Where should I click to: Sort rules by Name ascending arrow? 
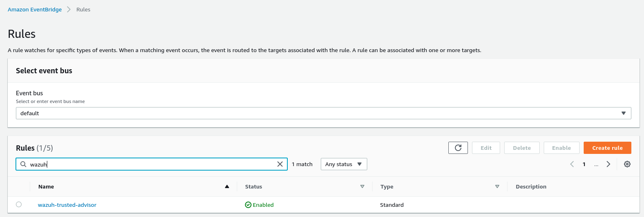(227, 186)
